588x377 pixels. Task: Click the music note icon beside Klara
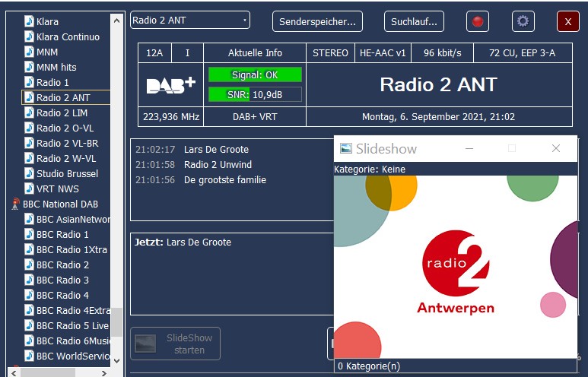pyautogui.click(x=29, y=21)
